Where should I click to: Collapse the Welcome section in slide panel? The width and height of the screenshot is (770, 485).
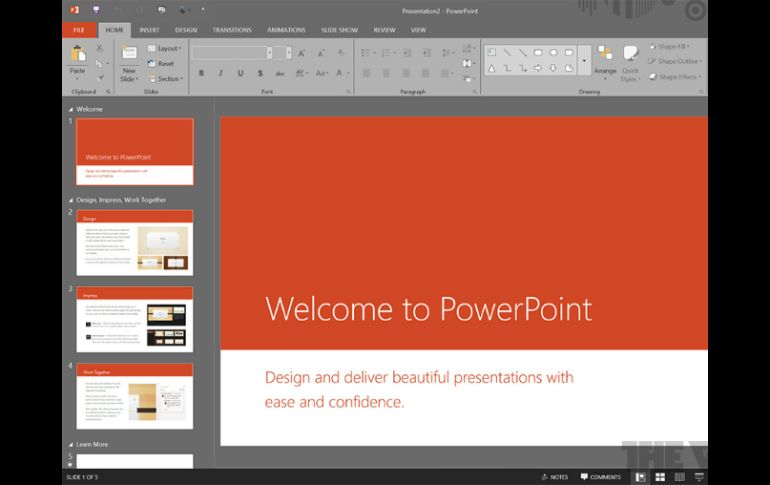(70, 109)
